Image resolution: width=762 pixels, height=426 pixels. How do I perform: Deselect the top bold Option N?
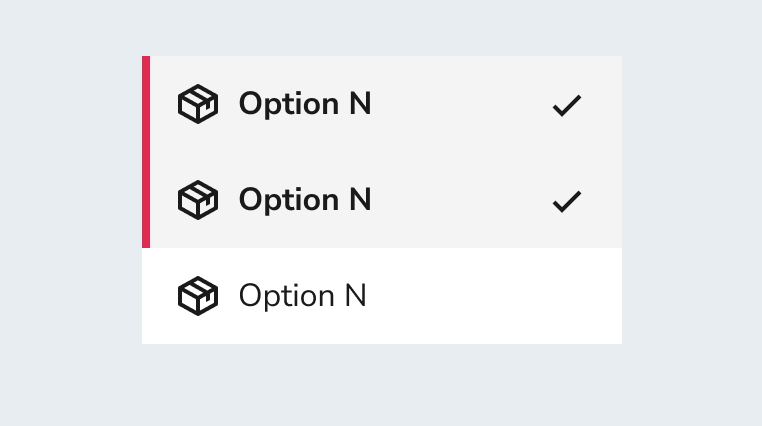tap(382, 104)
